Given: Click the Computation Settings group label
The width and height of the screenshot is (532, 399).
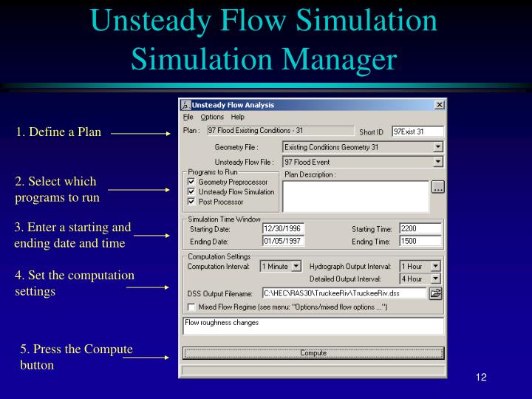Looking at the screenshot, I should [x=219, y=256].
